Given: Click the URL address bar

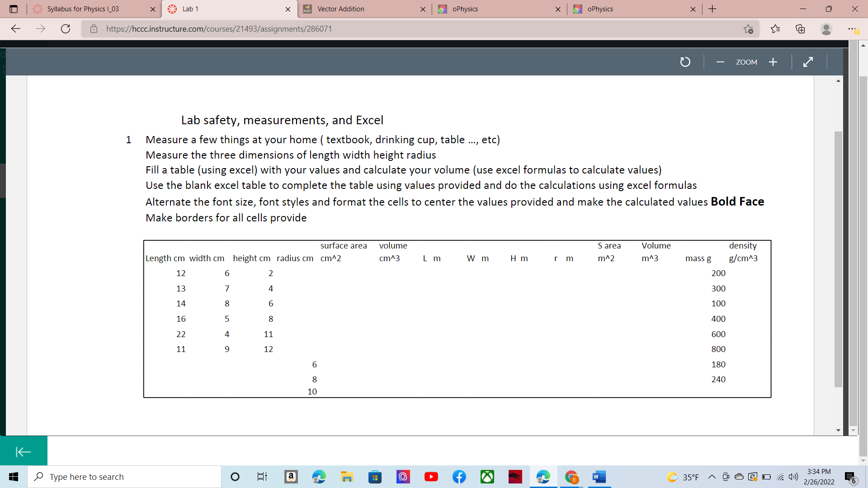Looking at the screenshot, I should coord(407,29).
